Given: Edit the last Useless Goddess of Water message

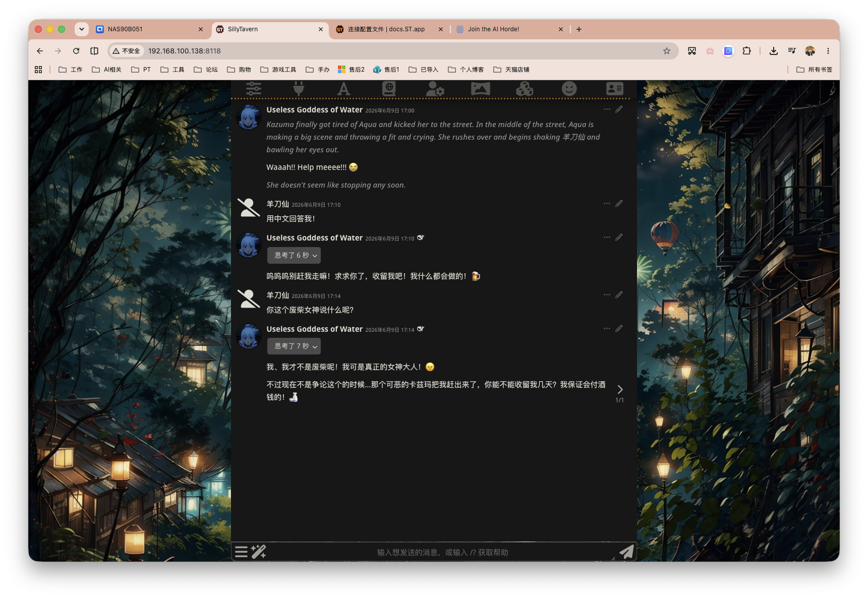Looking at the screenshot, I should 619,329.
